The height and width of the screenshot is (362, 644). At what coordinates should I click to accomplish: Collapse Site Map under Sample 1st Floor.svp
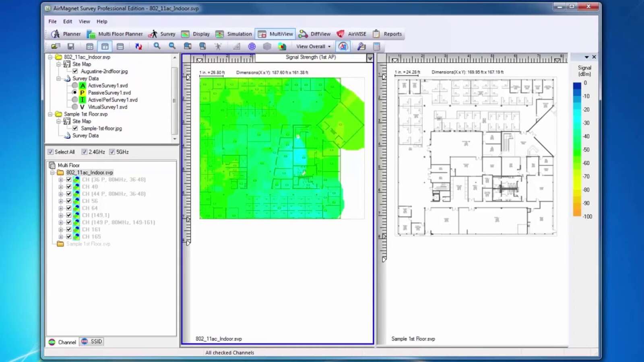[x=59, y=121]
